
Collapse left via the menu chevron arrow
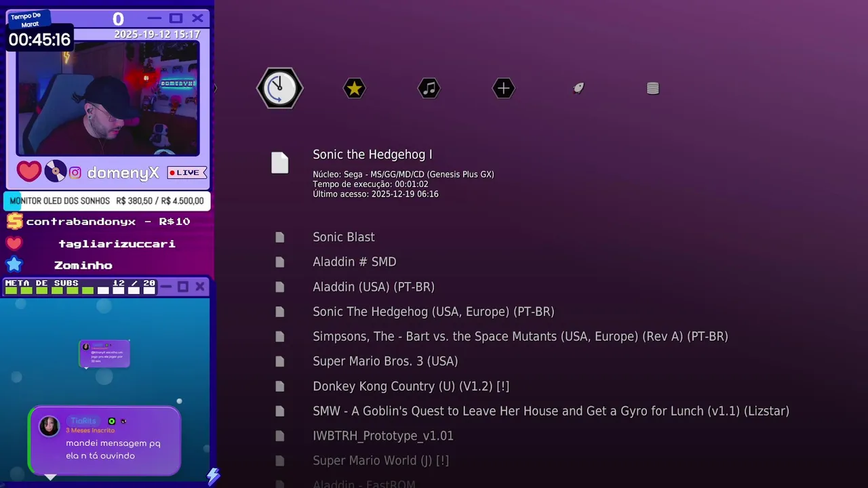coord(215,88)
